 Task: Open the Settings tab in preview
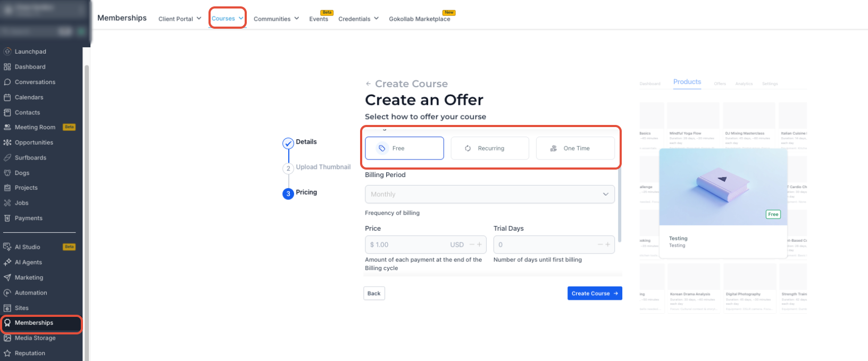pos(770,83)
